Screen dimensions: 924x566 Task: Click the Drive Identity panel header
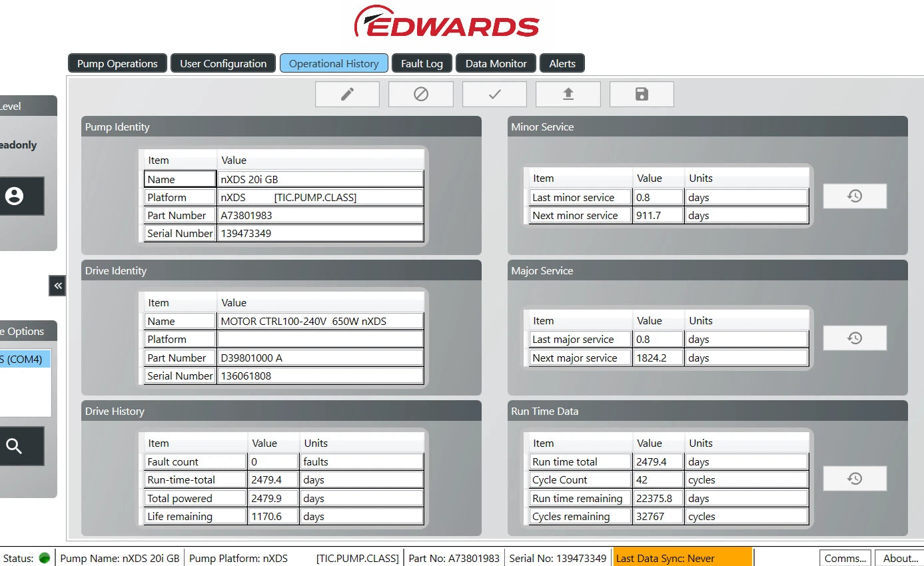tap(281, 270)
